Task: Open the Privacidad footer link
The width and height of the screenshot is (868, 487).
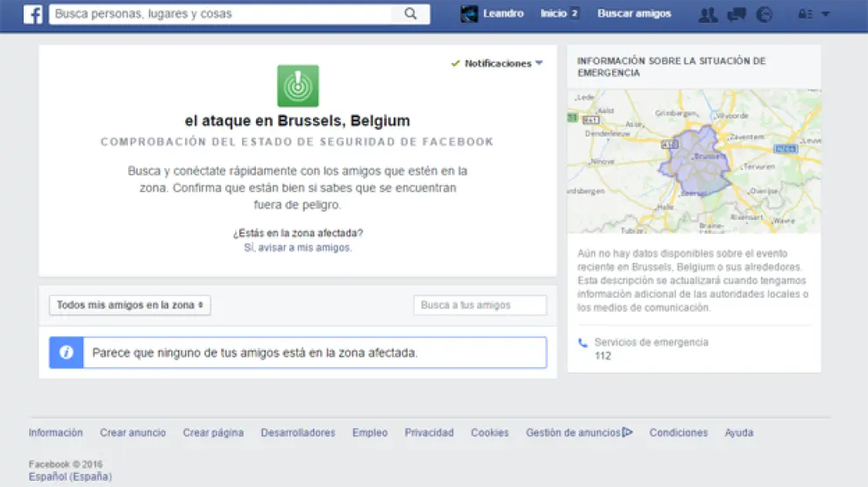Action: pos(429,433)
